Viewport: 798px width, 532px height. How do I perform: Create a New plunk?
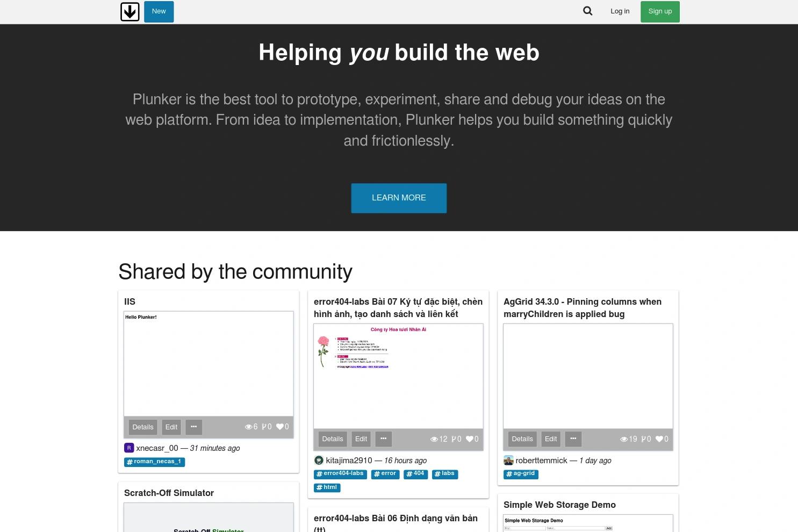pyautogui.click(x=159, y=11)
